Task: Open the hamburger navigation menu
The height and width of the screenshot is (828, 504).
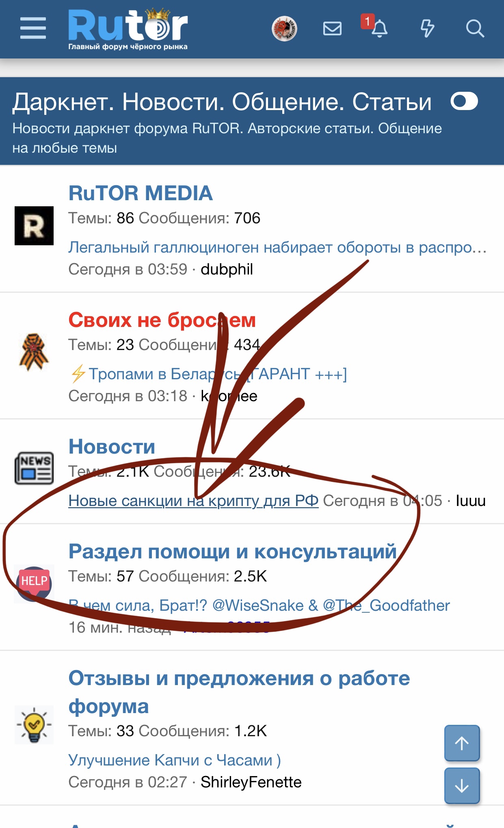Action: tap(33, 28)
